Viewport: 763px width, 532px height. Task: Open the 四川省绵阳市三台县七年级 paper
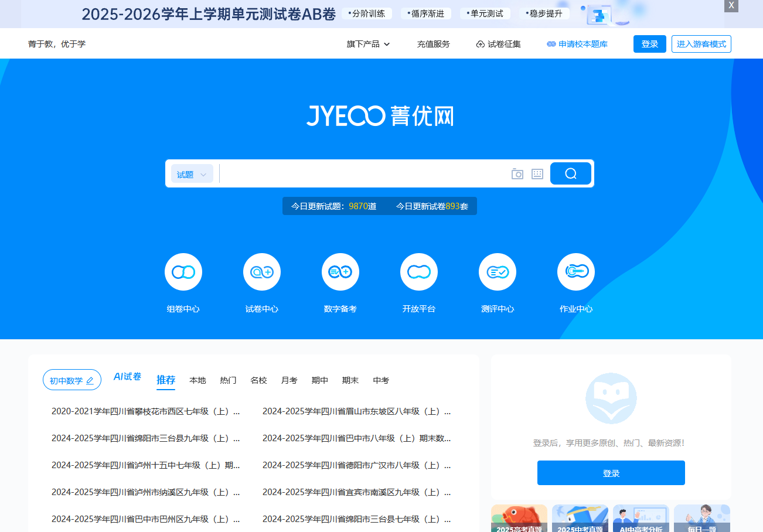click(357, 519)
